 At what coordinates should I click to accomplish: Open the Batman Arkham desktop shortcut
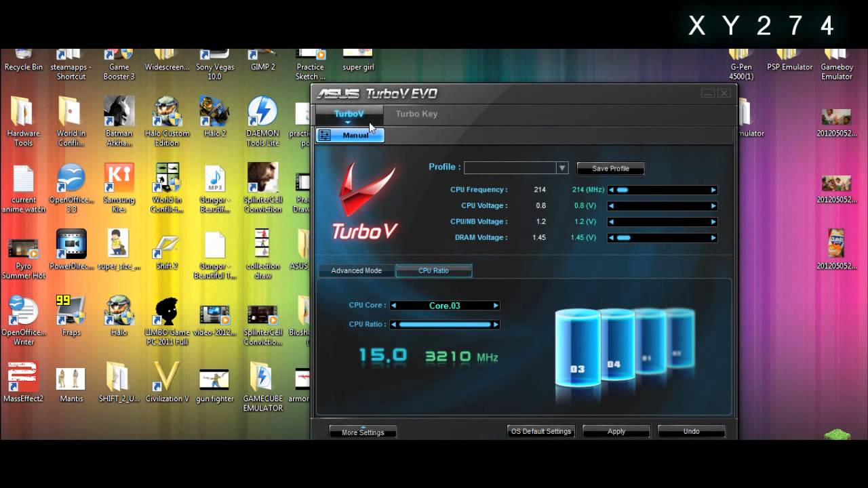tap(119, 122)
